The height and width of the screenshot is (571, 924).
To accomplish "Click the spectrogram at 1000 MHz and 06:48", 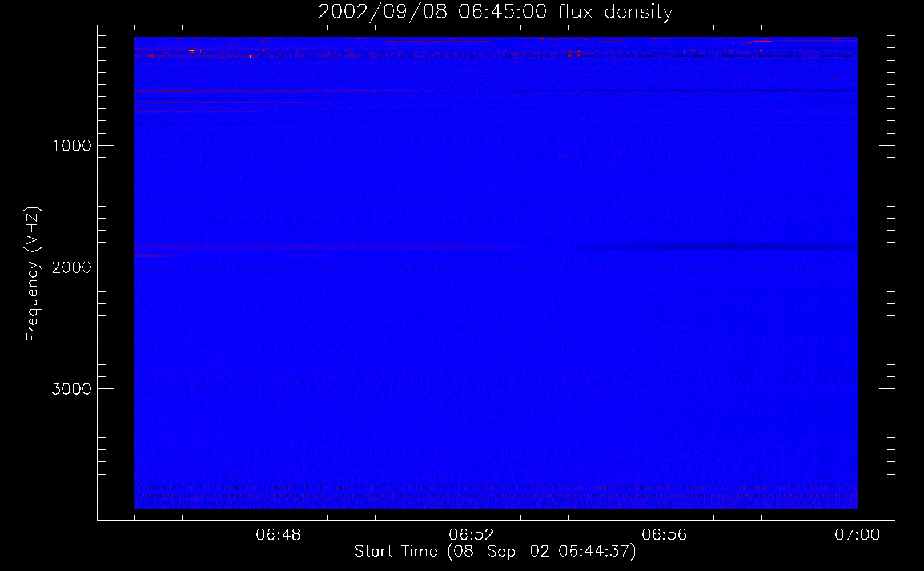I will tap(279, 145).
